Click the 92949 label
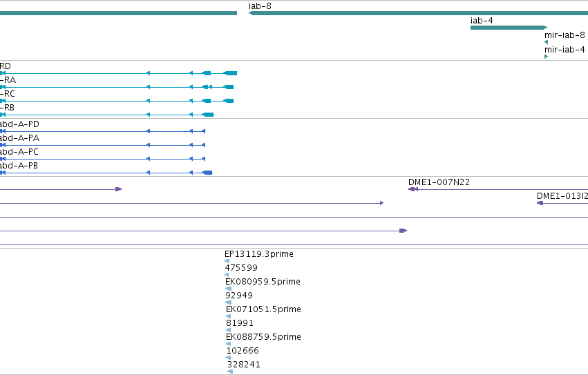The height and width of the screenshot is (375, 588). tap(239, 296)
